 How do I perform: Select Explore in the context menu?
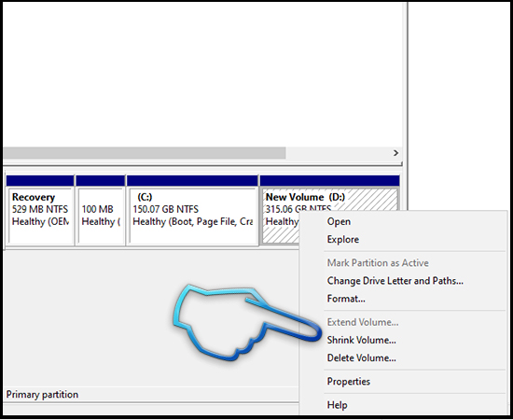coord(343,239)
